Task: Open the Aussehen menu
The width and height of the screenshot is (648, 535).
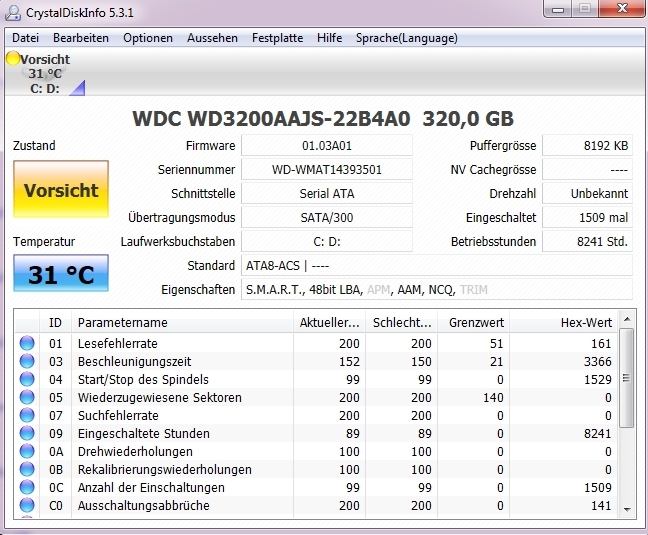Action: pos(212,38)
